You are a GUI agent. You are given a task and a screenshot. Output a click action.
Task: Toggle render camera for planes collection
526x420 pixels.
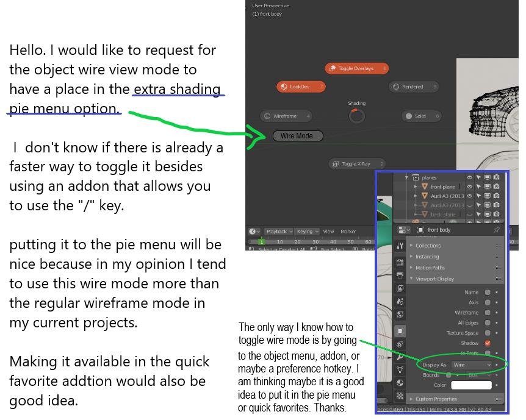[x=497, y=177]
